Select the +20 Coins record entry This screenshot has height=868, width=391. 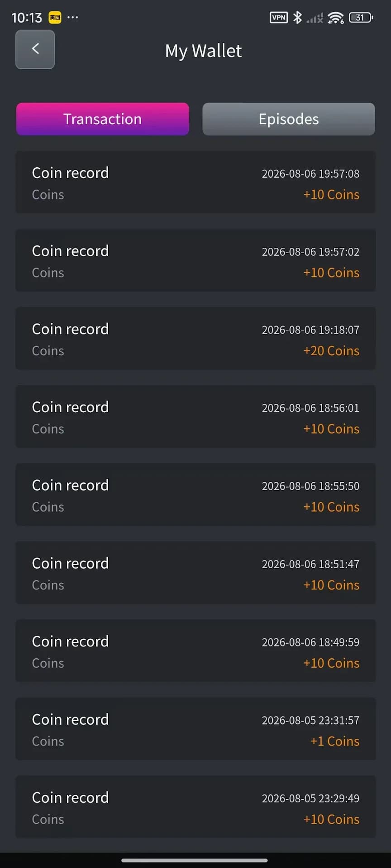tap(195, 339)
